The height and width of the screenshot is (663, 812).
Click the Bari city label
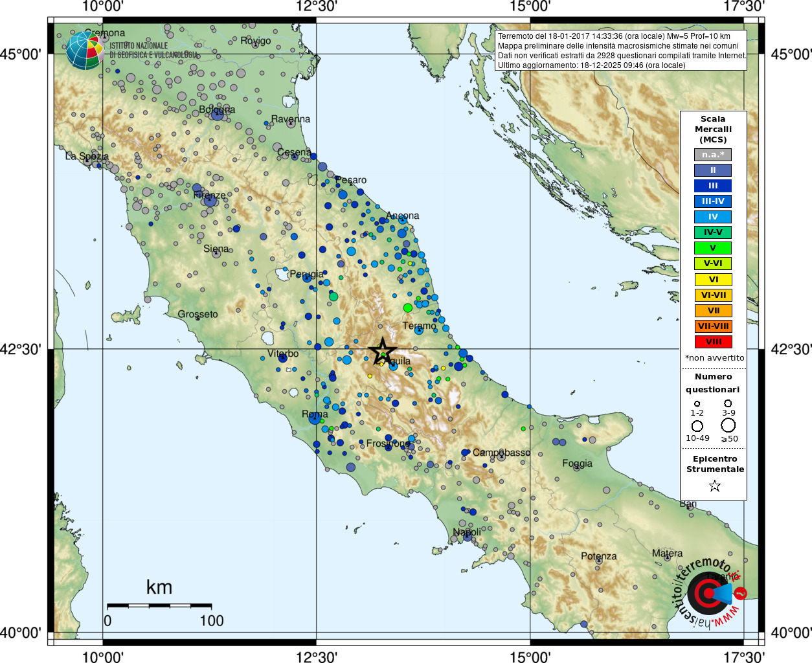point(688,504)
